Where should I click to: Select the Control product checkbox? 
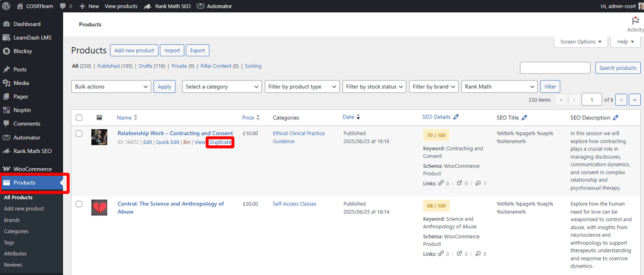pos(79,204)
